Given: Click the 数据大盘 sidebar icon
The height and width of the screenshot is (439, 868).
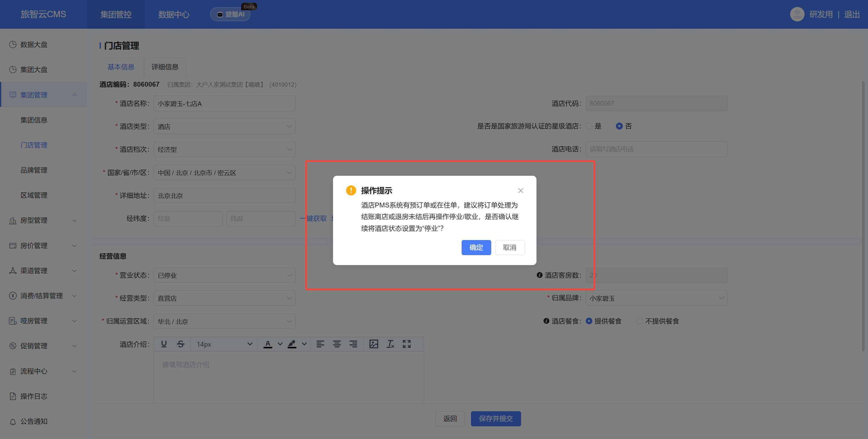Looking at the screenshot, I should (x=13, y=44).
